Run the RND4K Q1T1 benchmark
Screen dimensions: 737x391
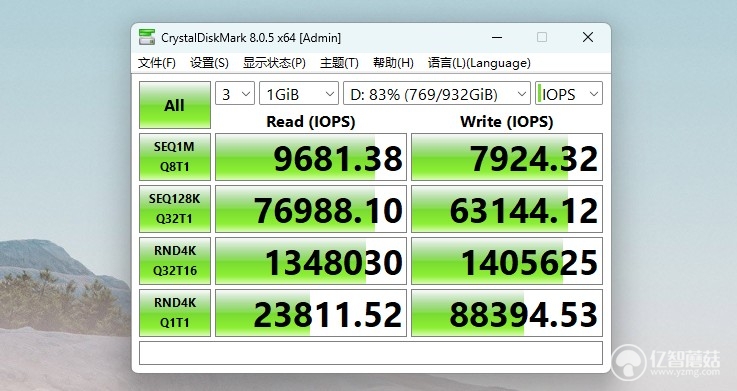click(x=175, y=313)
